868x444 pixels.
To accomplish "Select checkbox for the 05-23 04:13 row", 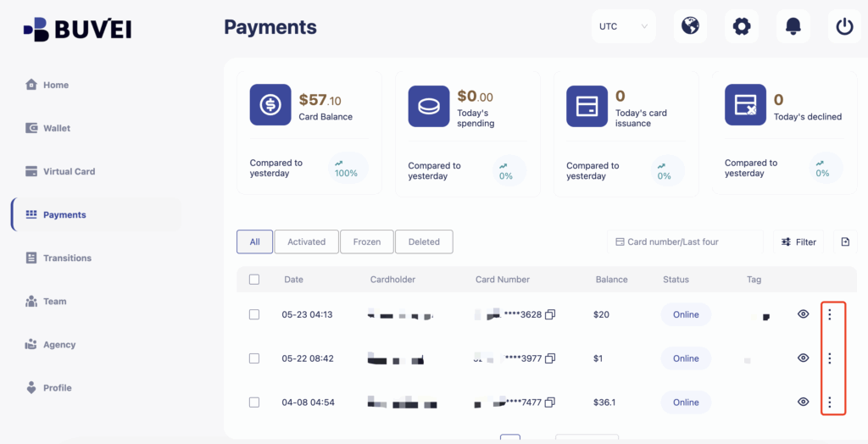I will (x=254, y=314).
